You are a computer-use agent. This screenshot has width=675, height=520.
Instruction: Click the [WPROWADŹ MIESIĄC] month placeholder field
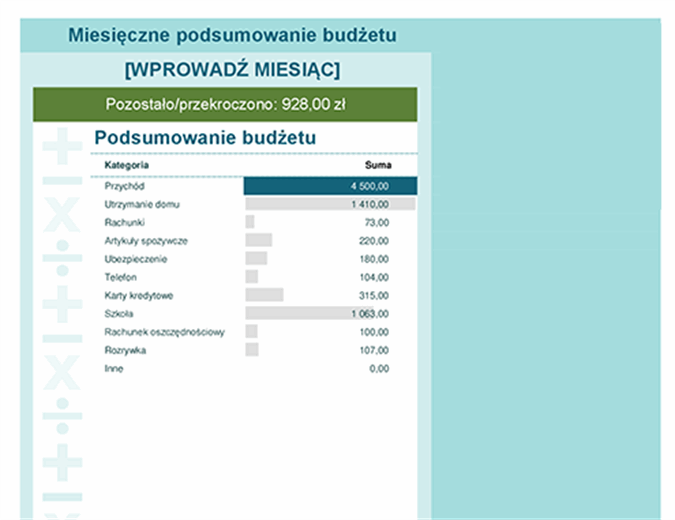coord(231,69)
